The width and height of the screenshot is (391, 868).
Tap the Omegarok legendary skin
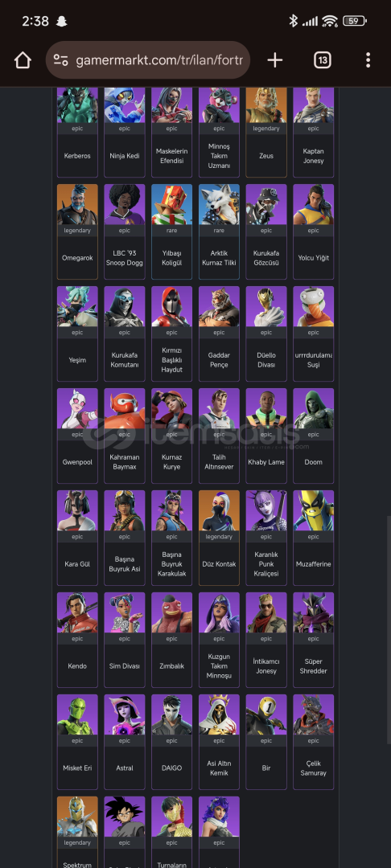click(77, 231)
